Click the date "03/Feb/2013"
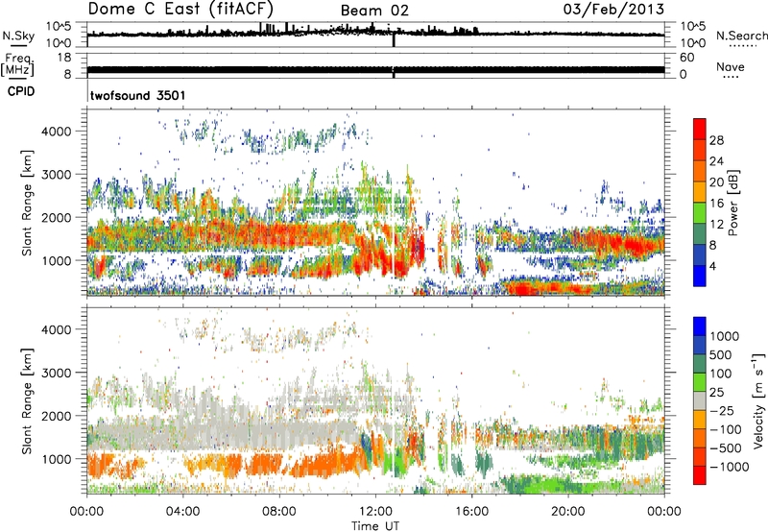Screen dimensions: 768x532 [x=613, y=9]
